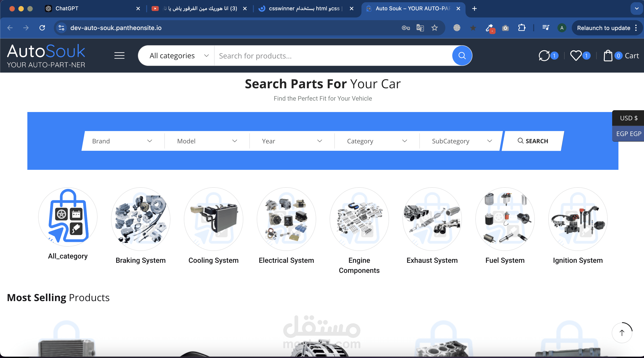Switch currency to USD $
Image resolution: width=644 pixels, height=358 pixels.
click(x=629, y=118)
